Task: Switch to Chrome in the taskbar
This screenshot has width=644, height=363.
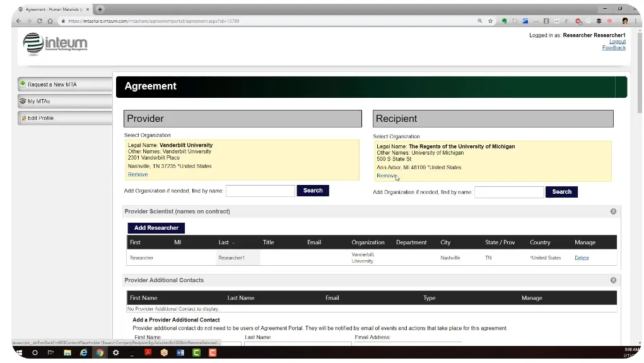Action: (100, 353)
